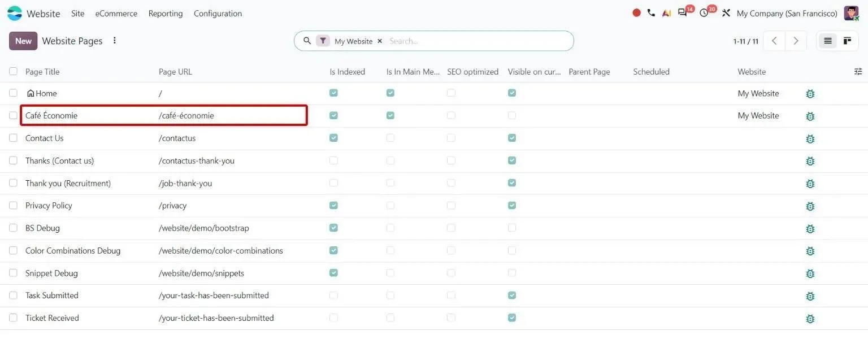
Task: Click the red recording dot icon
Action: [x=636, y=13]
